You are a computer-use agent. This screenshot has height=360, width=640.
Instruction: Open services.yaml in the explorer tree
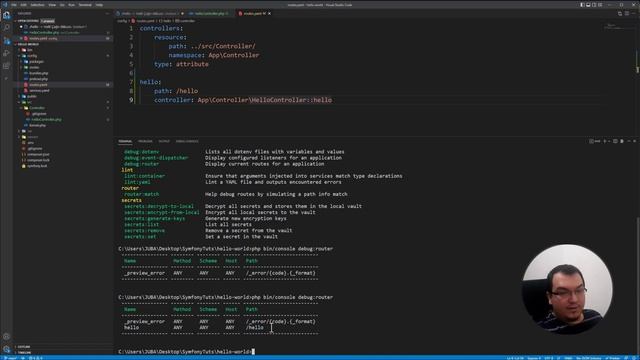(39, 91)
